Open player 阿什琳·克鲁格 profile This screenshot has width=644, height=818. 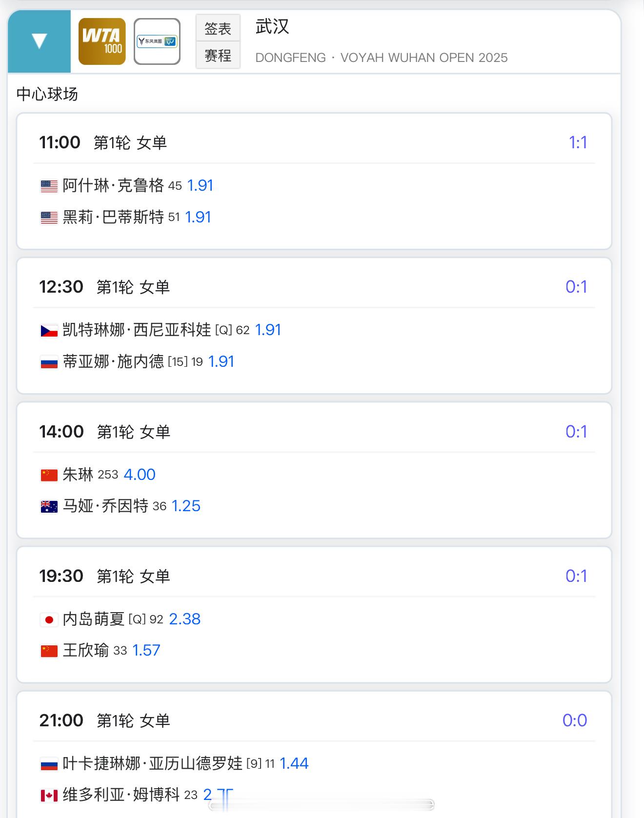click(x=113, y=186)
